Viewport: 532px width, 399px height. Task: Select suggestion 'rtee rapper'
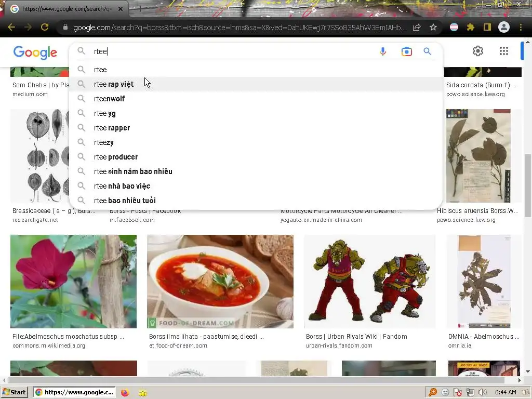click(256, 128)
